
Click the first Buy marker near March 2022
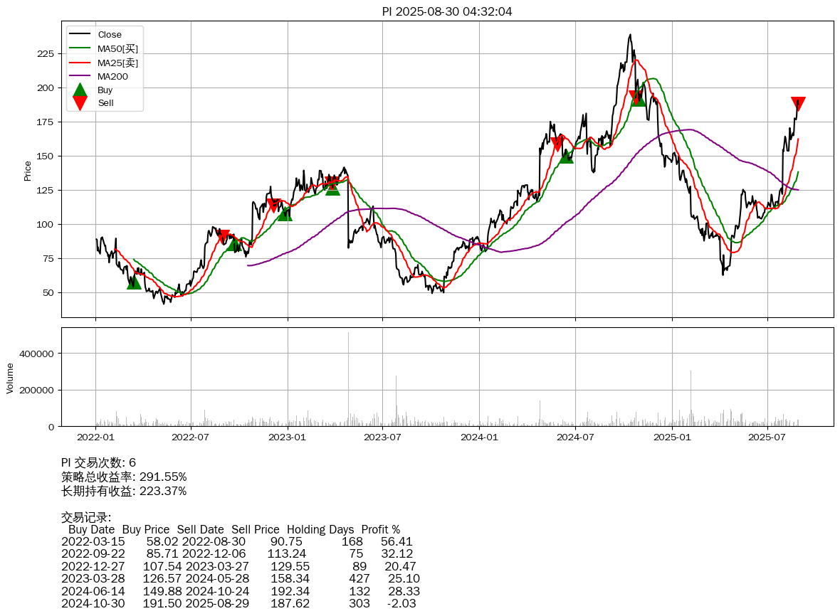click(134, 282)
